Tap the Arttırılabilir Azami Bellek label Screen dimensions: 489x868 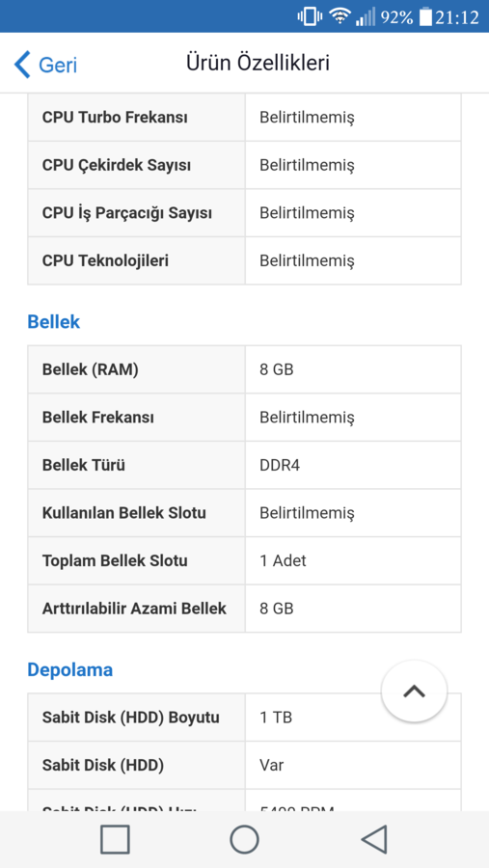134,609
